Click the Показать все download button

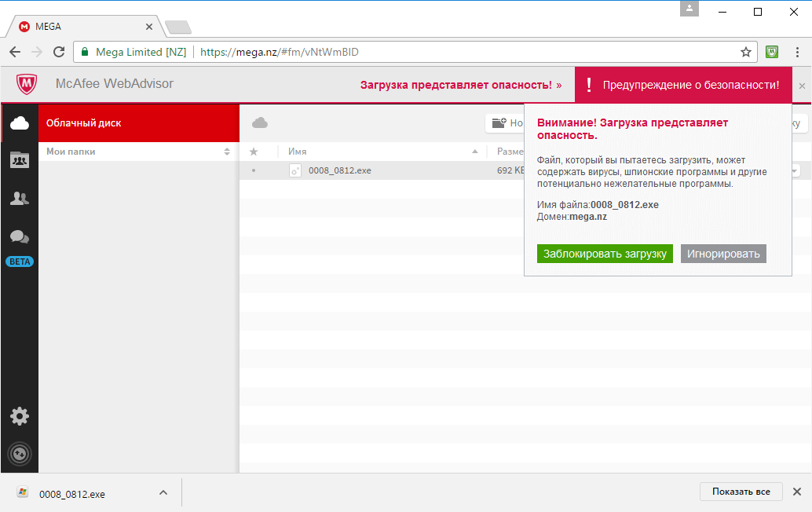point(740,491)
